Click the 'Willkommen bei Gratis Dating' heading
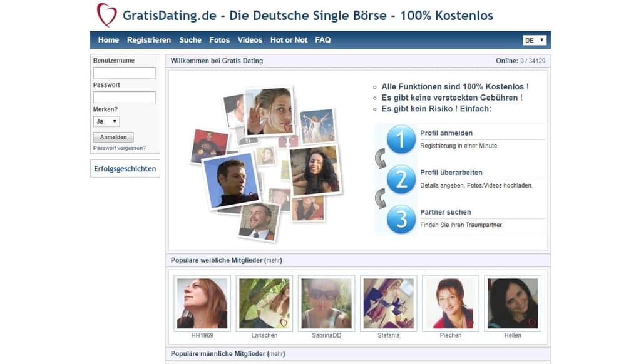Viewport: 641px width, 364px height. pos(217,61)
